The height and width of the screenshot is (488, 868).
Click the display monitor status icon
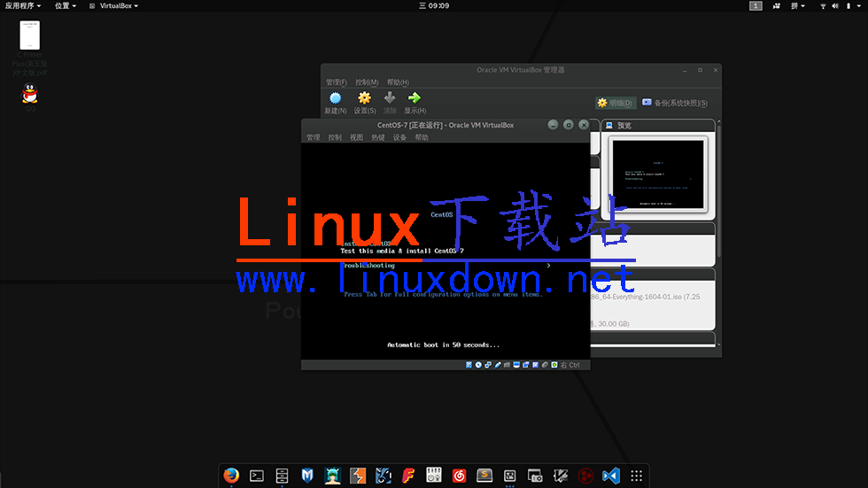click(x=515, y=365)
